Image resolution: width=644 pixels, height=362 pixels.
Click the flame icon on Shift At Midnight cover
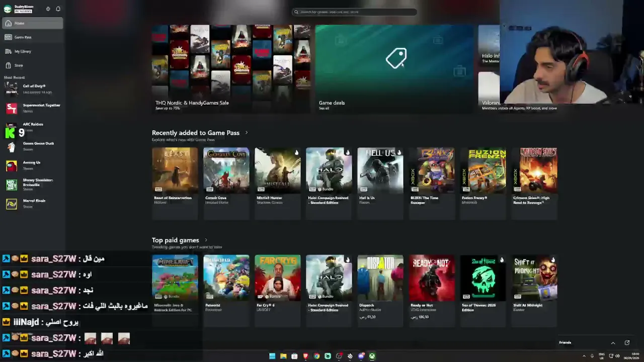553,260
